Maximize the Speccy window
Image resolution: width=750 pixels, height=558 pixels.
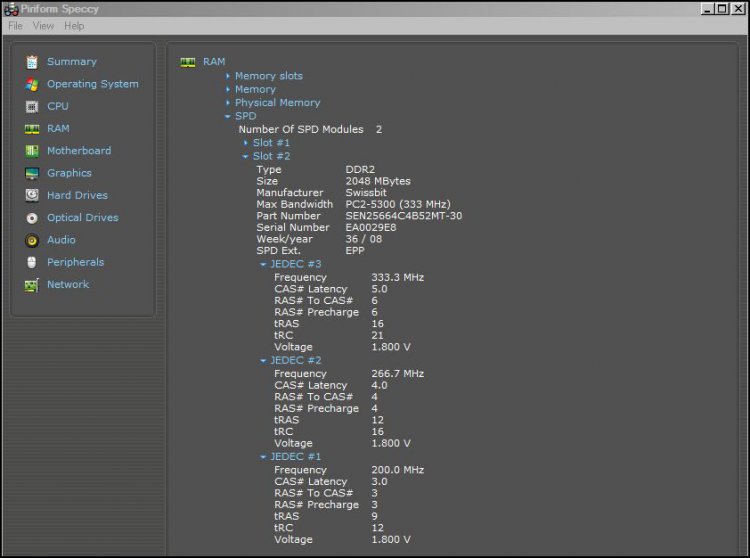click(x=722, y=9)
